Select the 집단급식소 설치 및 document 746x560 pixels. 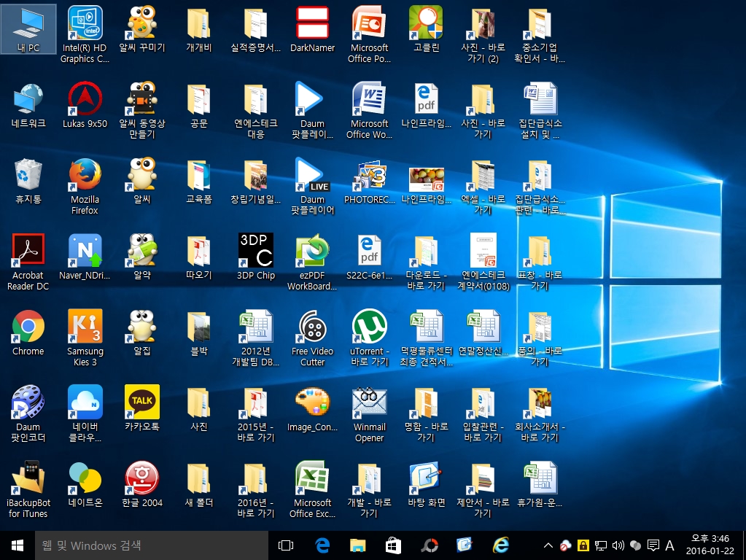(540, 110)
